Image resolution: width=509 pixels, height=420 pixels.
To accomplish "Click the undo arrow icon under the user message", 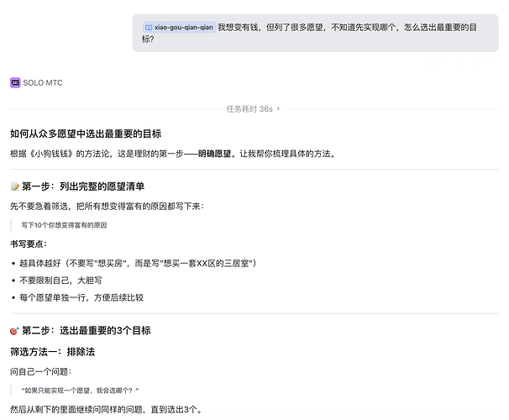I will (x=488, y=62).
